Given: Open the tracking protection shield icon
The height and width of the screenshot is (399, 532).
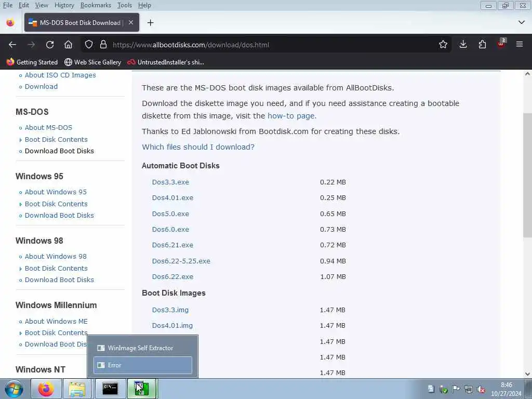Looking at the screenshot, I should (x=88, y=45).
